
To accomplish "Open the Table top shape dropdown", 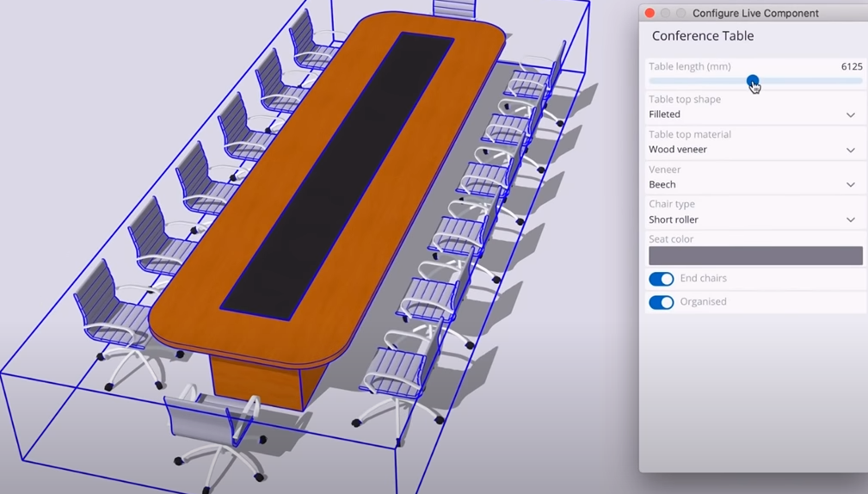I will tap(754, 114).
